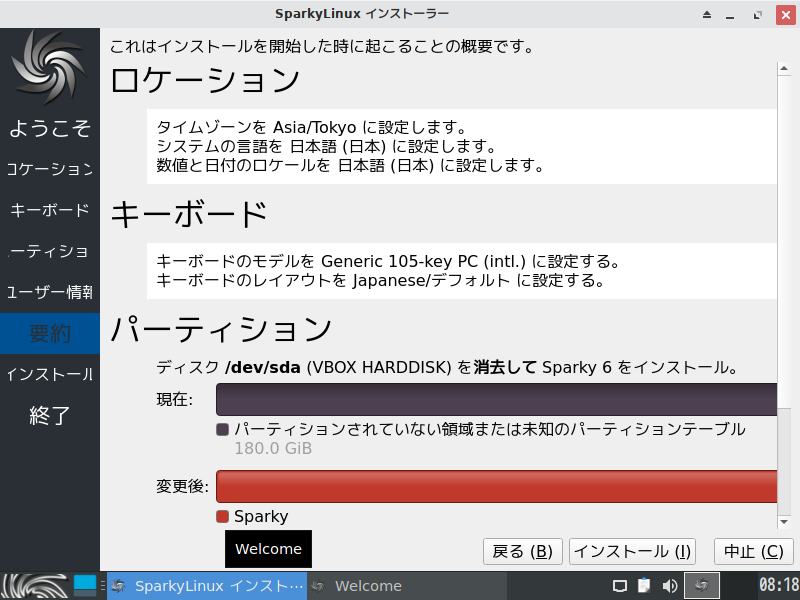This screenshot has width=800, height=600.
Task: Open the display icon in the system tray
Action: pos(620,586)
